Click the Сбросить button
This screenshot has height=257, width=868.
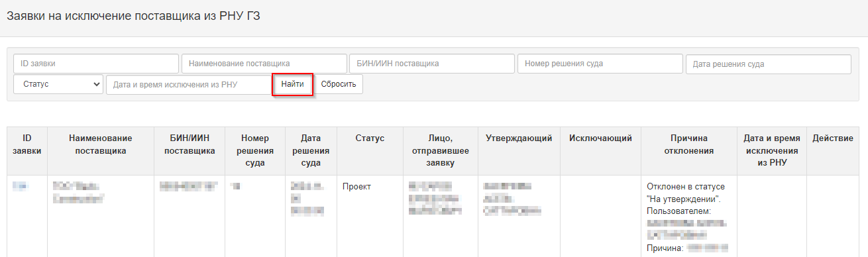[339, 85]
